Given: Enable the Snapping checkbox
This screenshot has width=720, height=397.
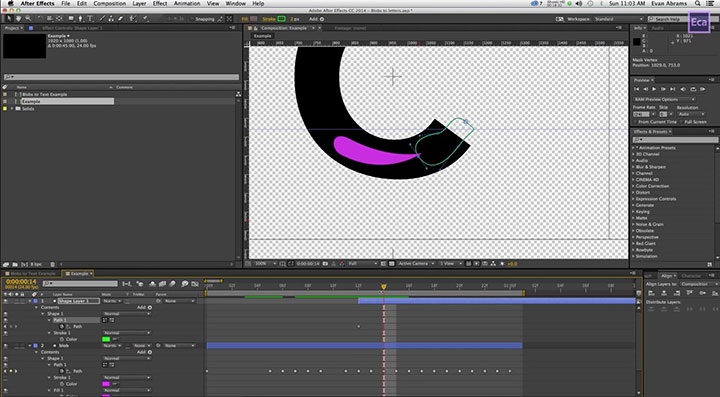Looking at the screenshot, I should tap(191, 19).
